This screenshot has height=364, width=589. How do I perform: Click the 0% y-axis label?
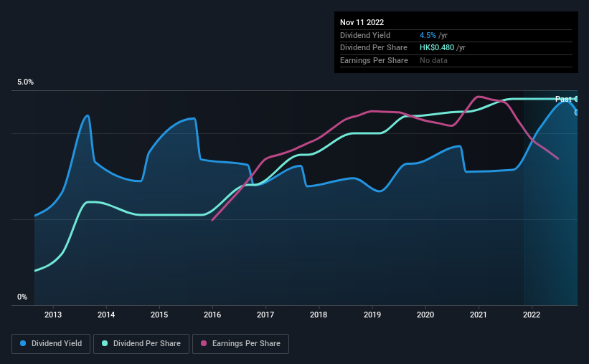(22, 297)
